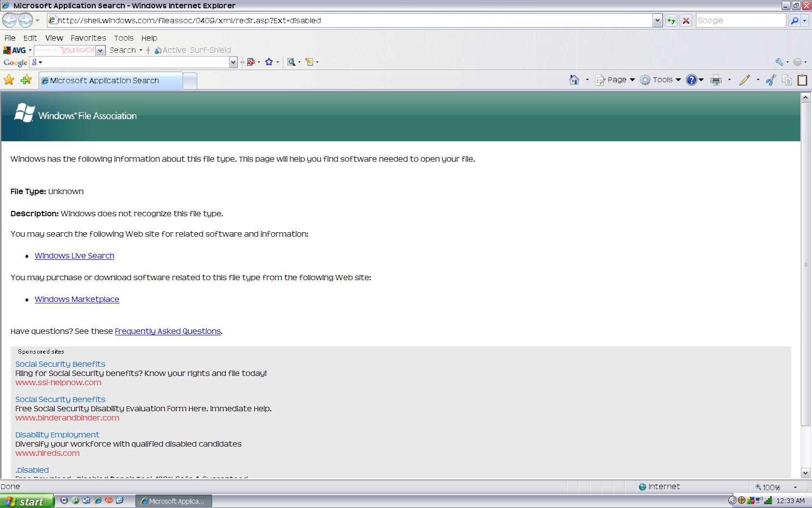Image resolution: width=812 pixels, height=508 pixels.
Task: Open the Help menu
Action: click(149, 38)
